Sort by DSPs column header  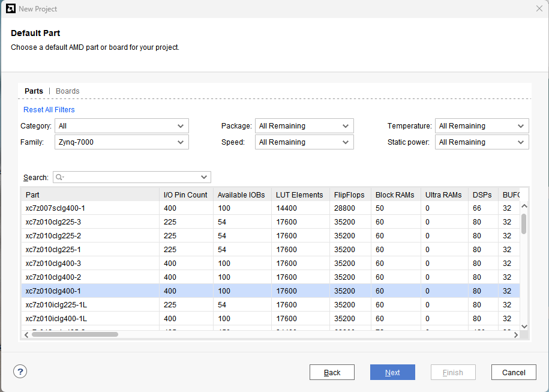[483, 194]
